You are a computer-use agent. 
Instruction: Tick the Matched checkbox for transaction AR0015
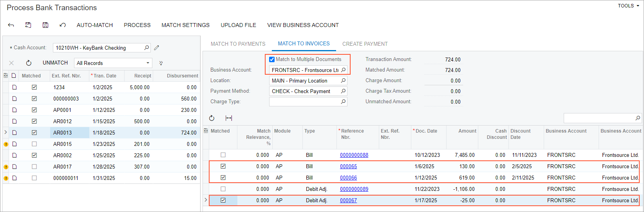34,144
